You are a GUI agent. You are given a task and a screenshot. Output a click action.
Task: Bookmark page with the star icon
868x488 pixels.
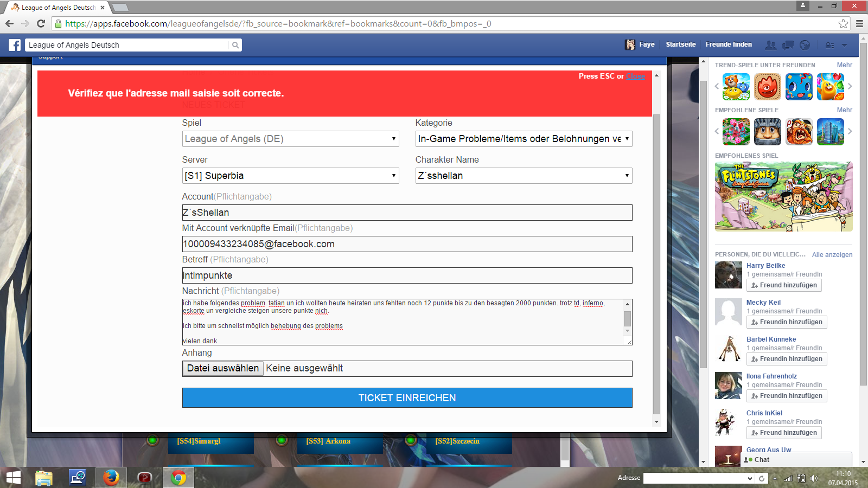pos(843,24)
